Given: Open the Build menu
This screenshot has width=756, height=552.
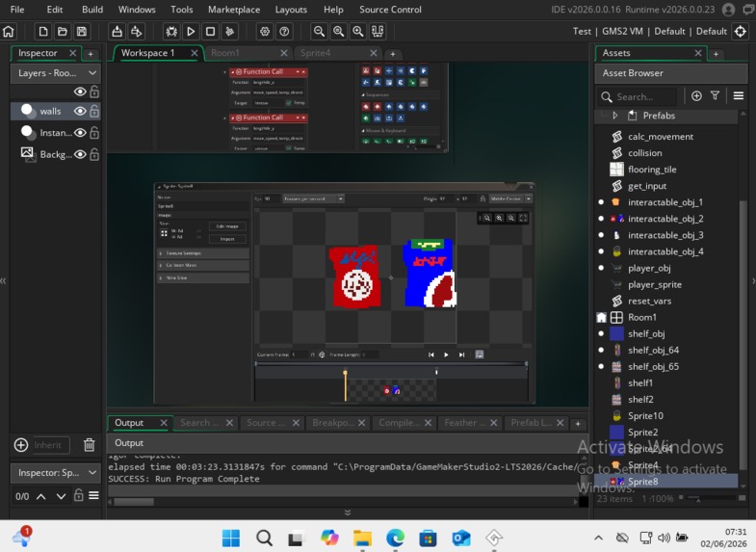Looking at the screenshot, I should click(92, 10).
